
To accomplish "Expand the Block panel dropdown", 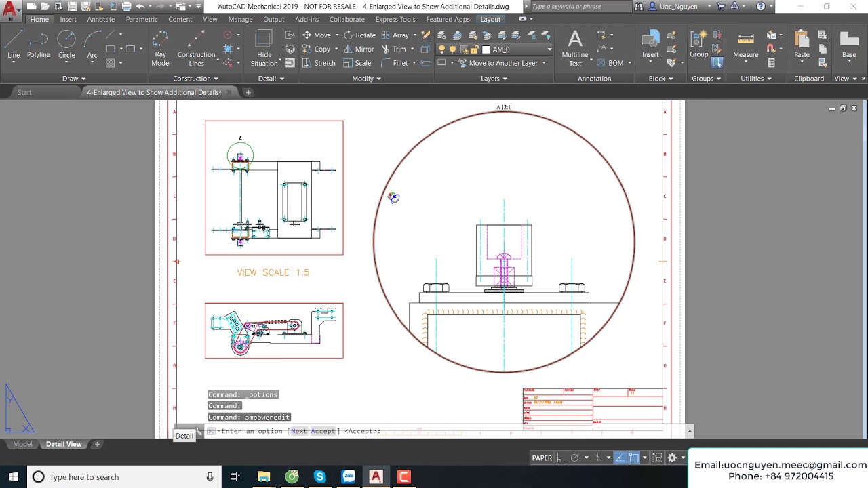I will point(660,79).
